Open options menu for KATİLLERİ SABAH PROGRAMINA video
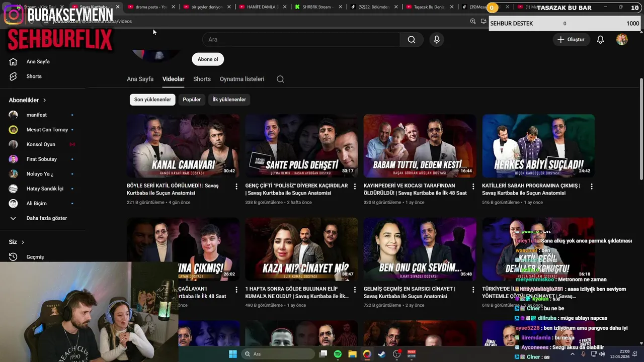Screen dimensions: 644x362 (592, 187)
